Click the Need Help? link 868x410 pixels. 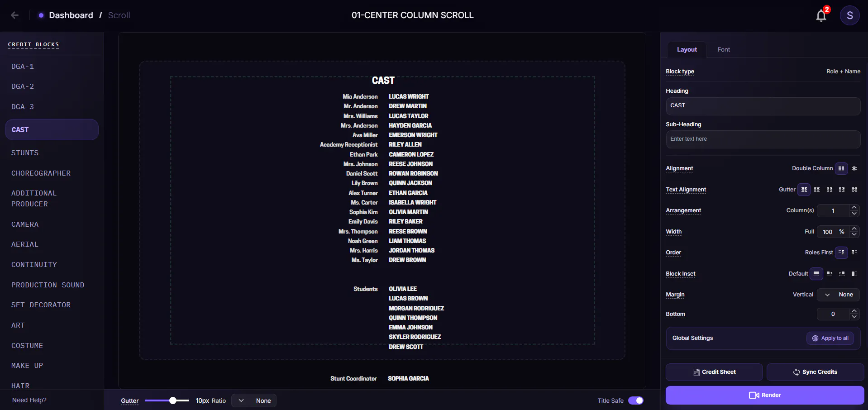[29, 400]
